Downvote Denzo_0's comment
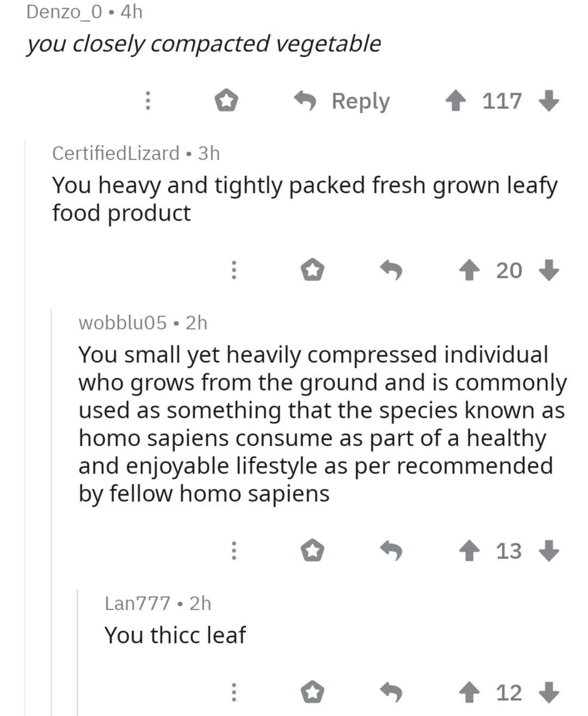Screen dimensions: 588x716 [x=549, y=101]
